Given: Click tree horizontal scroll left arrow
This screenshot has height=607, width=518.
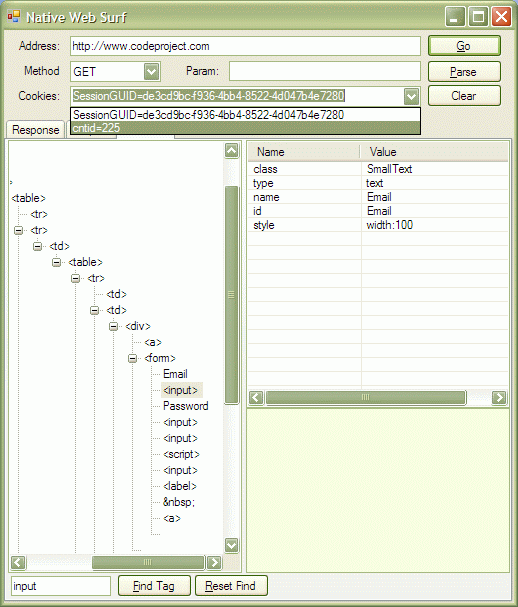Looking at the screenshot, I should coord(18,562).
